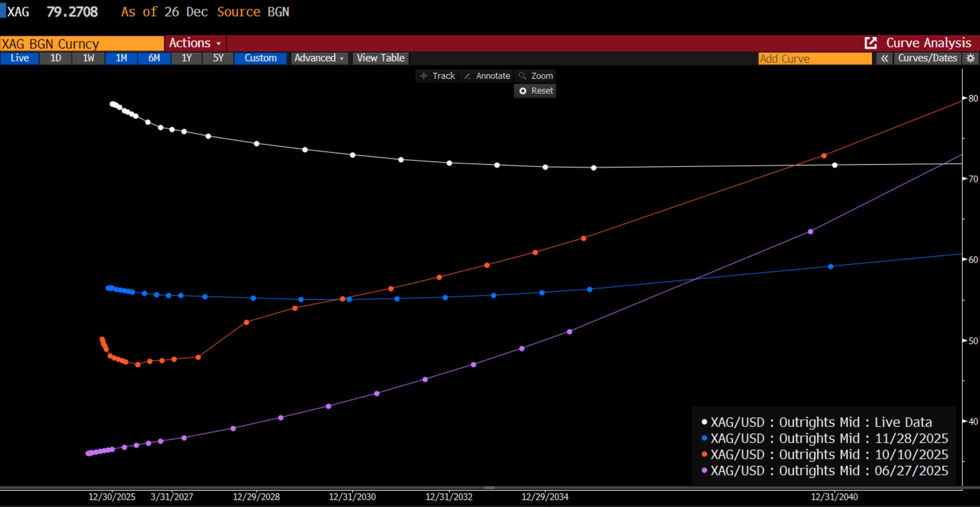Toggle the Live data mode
The width and height of the screenshot is (980, 507).
tap(20, 58)
